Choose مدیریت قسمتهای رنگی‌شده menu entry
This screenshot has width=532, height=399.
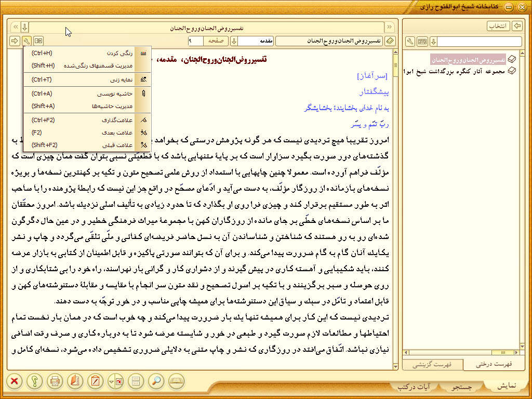(87, 66)
